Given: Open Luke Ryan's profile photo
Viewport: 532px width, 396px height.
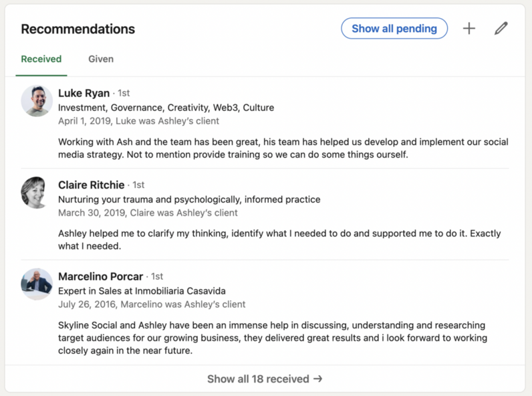Looking at the screenshot, I should [x=37, y=101].
